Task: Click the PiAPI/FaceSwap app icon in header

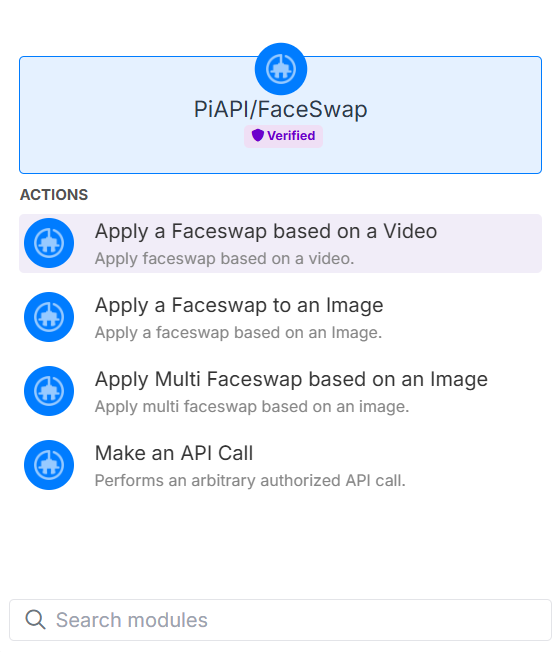Action: (x=281, y=69)
